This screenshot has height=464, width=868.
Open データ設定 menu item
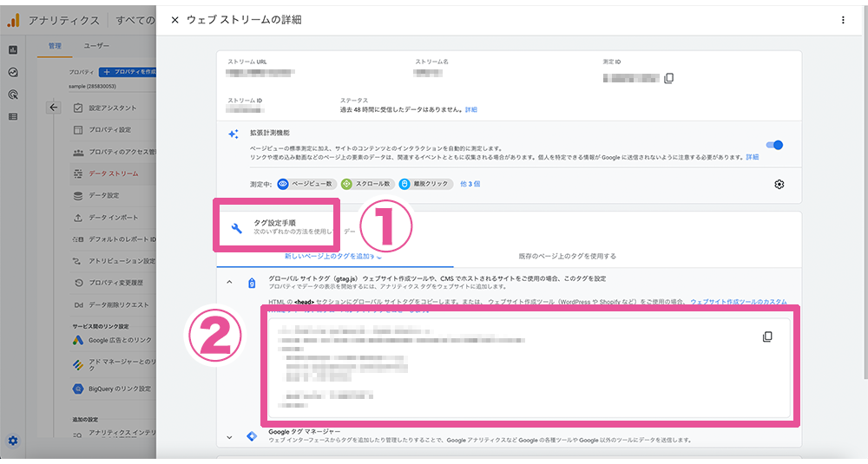click(x=104, y=195)
